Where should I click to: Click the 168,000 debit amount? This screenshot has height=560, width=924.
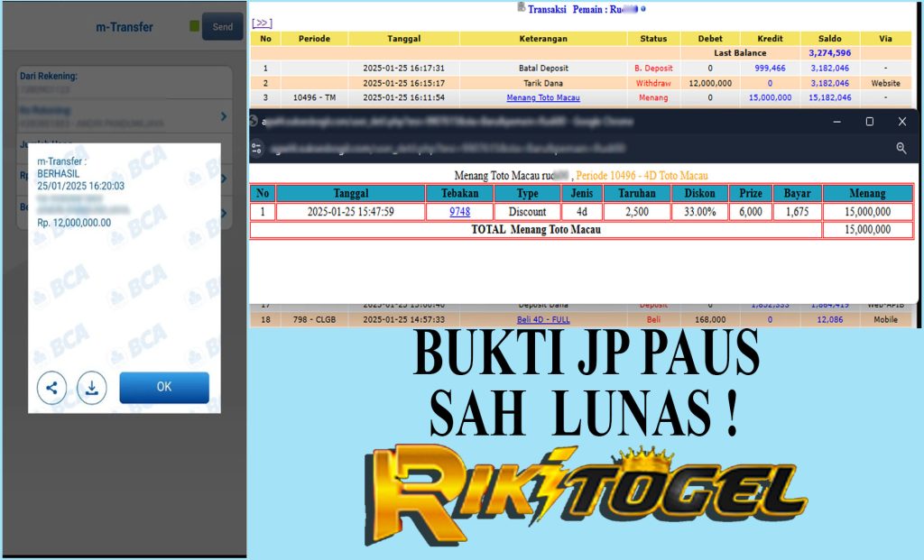click(710, 320)
